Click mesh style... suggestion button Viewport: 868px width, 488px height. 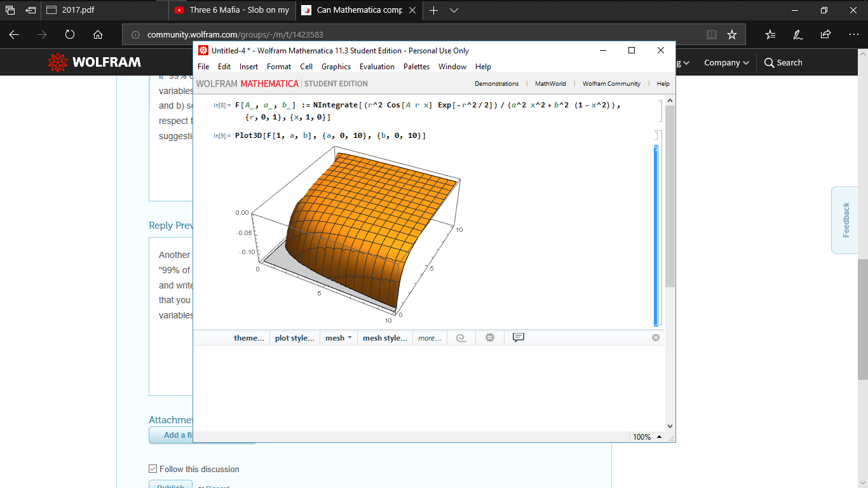[x=385, y=338]
